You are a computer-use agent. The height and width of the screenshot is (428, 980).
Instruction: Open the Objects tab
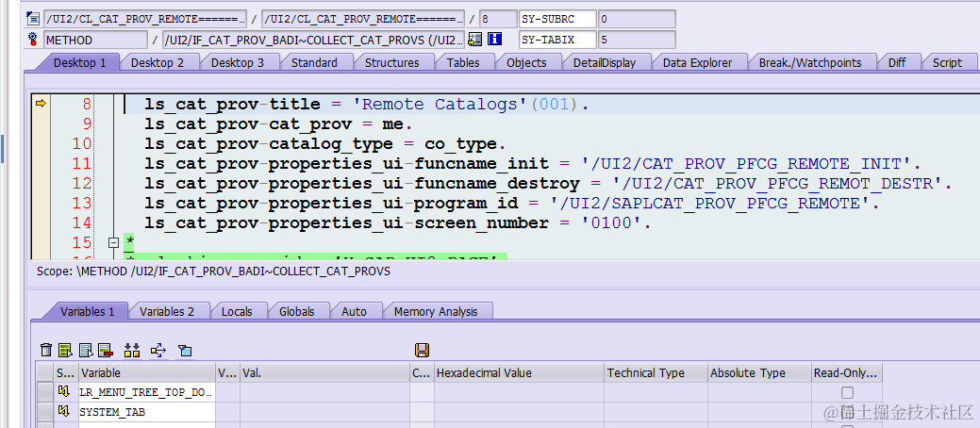(526, 62)
